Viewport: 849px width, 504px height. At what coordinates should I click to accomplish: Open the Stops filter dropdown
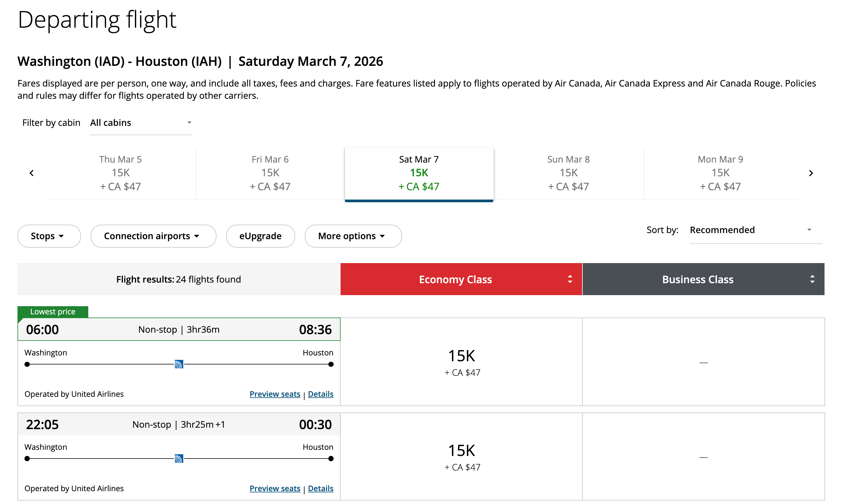49,236
